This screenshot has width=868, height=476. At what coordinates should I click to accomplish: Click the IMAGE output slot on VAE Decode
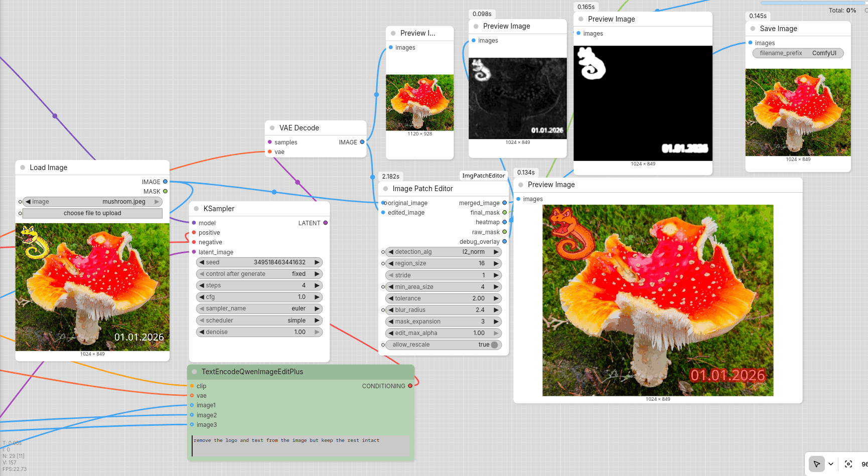coord(362,142)
